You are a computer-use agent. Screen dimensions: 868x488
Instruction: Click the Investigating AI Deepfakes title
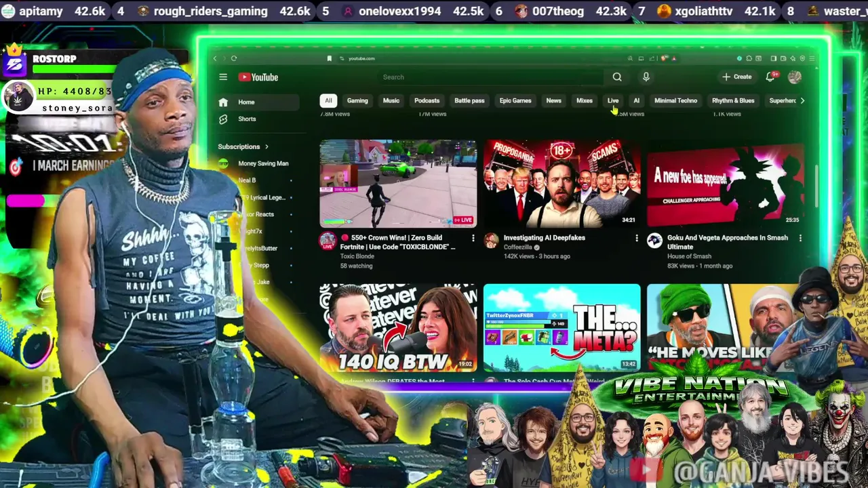pyautogui.click(x=545, y=238)
